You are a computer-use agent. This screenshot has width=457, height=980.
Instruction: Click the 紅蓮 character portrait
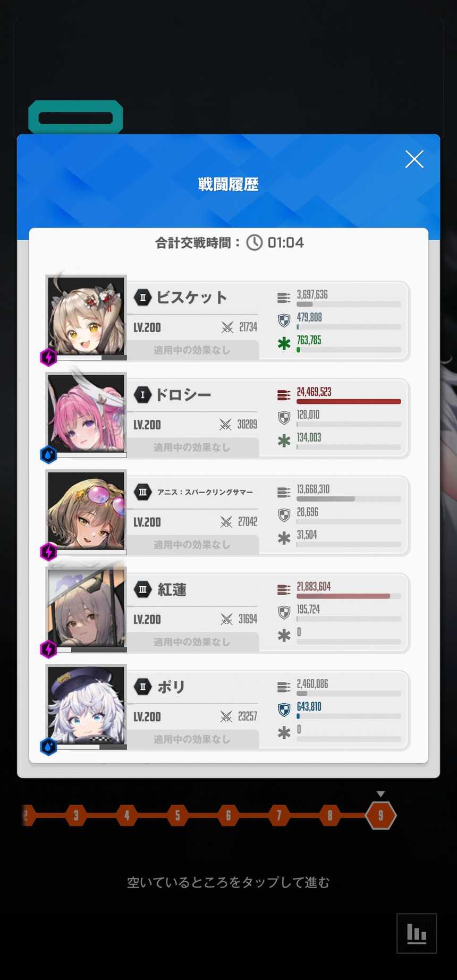(x=86, y=607)
